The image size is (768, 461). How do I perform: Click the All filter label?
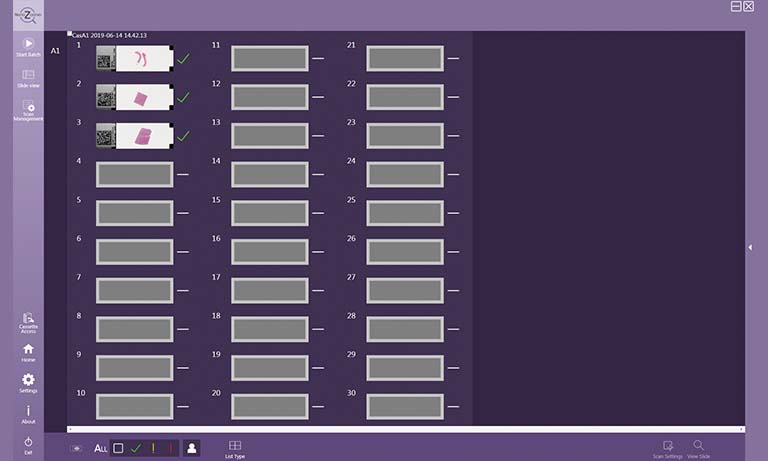[x=100, y=448]
